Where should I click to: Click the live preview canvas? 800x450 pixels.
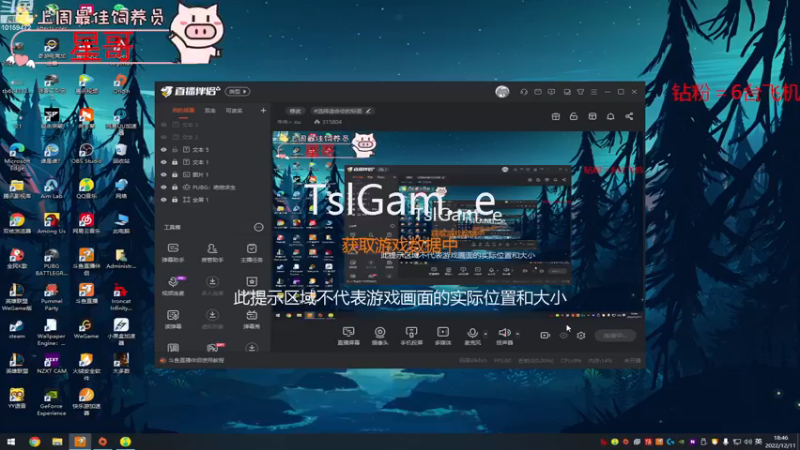pyautogui.click(x=458, y=226)
